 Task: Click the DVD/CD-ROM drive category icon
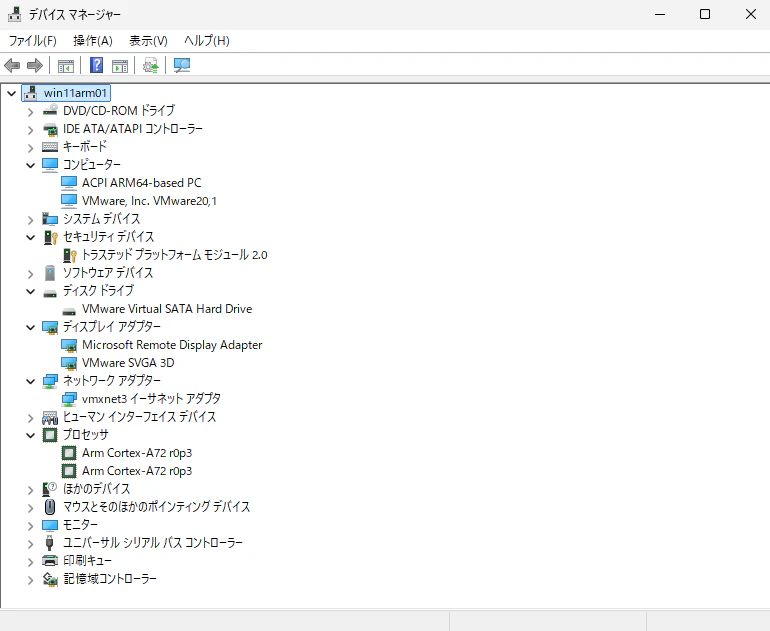click(x=50, y=110)
